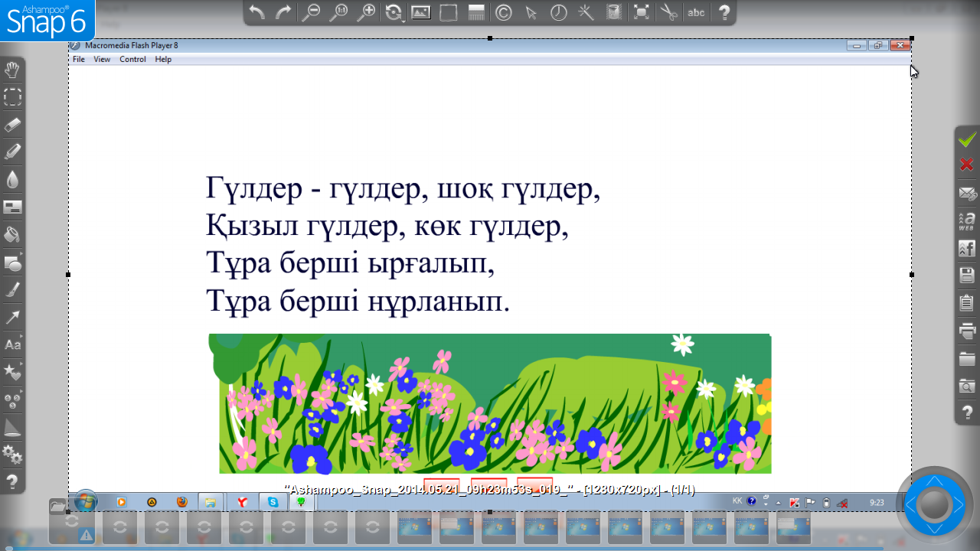Toggle the rectangular selection tool
This screenshot has width=980, height=551.
[x=13, y=97]
